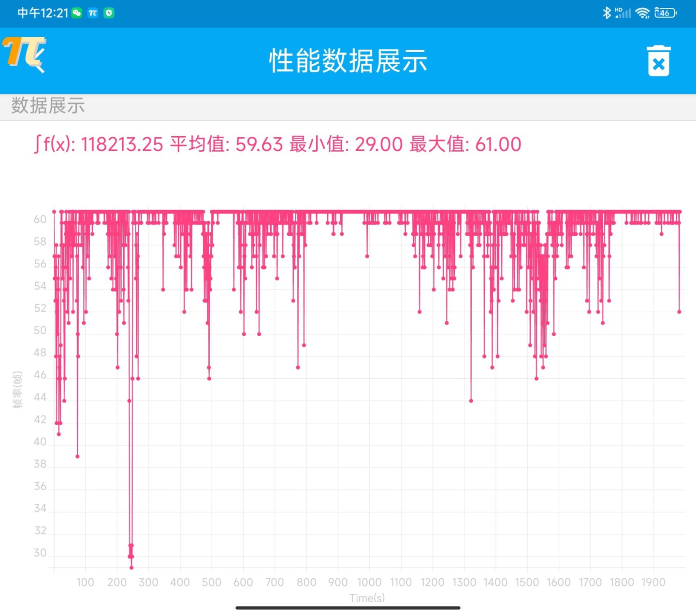Tap the gesture navigation bar at bottom
The height and width of the screenshot is (616, 696).
click(348, 608)
